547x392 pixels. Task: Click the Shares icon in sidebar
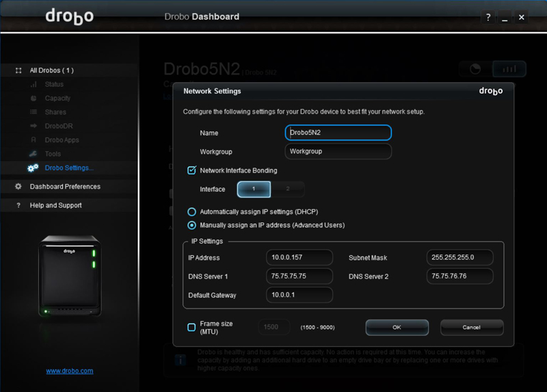point(34,112)
